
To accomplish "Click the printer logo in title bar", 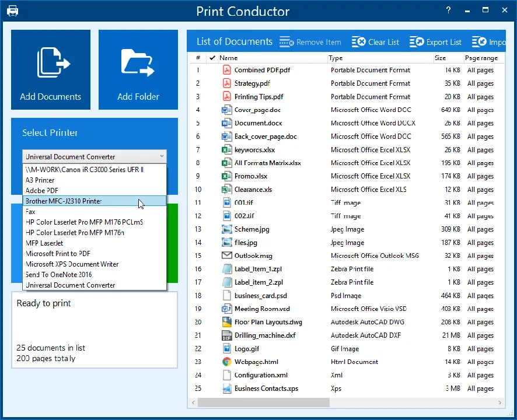I will [x=12, y=11].
